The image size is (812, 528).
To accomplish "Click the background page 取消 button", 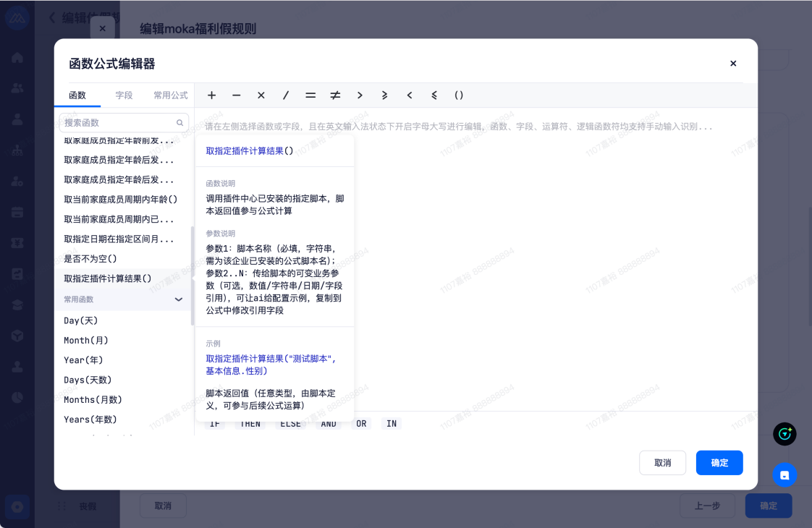I will click(163, 506).
